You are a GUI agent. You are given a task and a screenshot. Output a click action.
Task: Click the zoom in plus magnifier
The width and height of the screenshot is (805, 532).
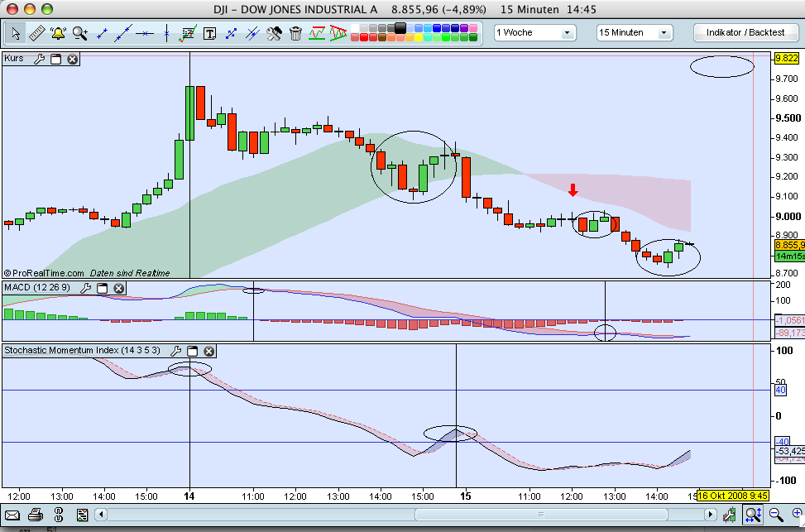pos(798,514)
